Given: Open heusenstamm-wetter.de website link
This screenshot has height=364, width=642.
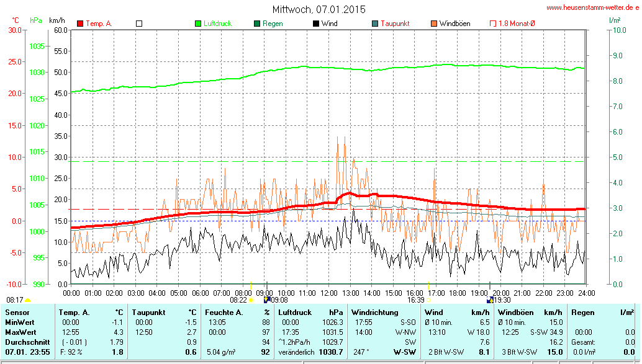Looking at the screenshot, I should (592, 7).
